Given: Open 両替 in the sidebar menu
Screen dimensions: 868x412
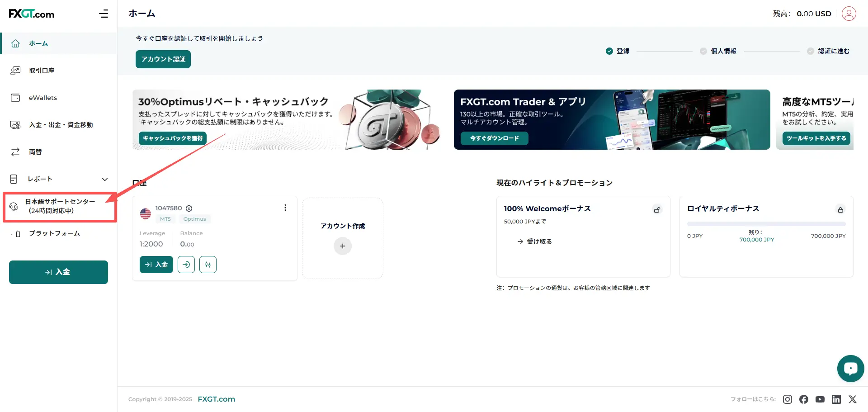Looking at the screenshot, I should [x=59, y=152].
